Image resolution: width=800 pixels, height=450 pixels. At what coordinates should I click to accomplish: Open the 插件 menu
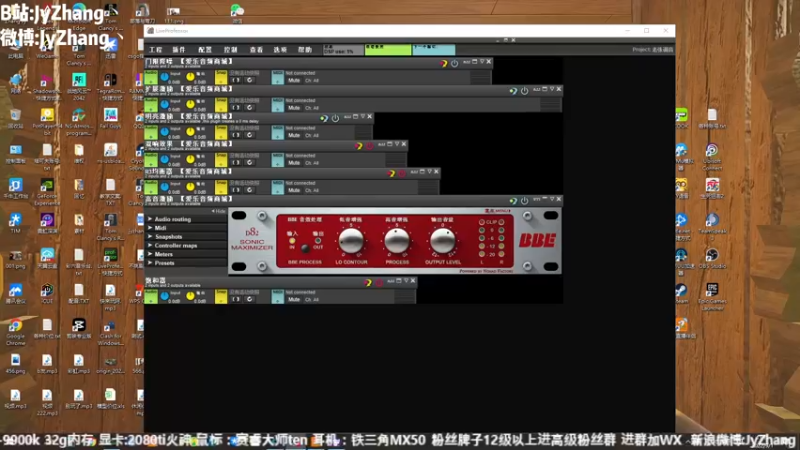(x=179, y=50)
